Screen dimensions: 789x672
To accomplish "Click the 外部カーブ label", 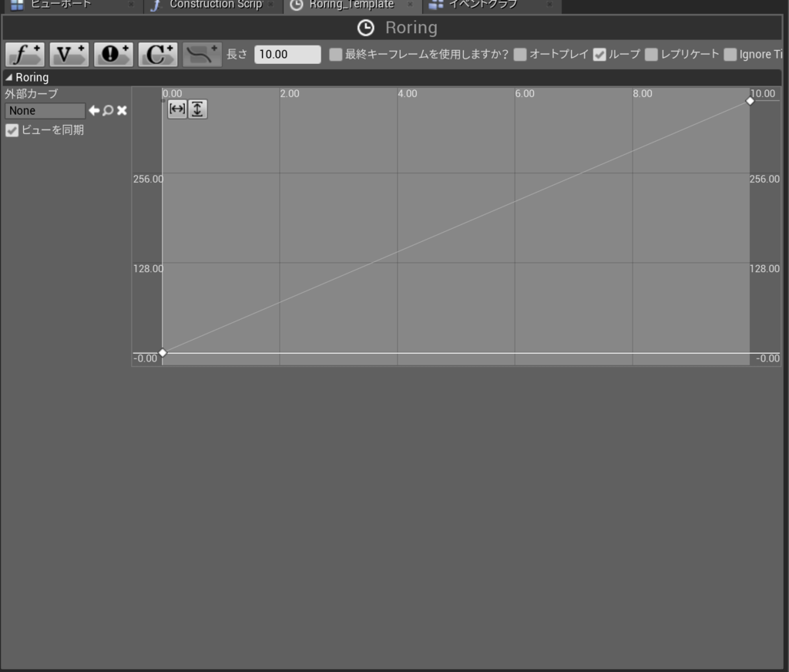I will click(x=31, y=93).
